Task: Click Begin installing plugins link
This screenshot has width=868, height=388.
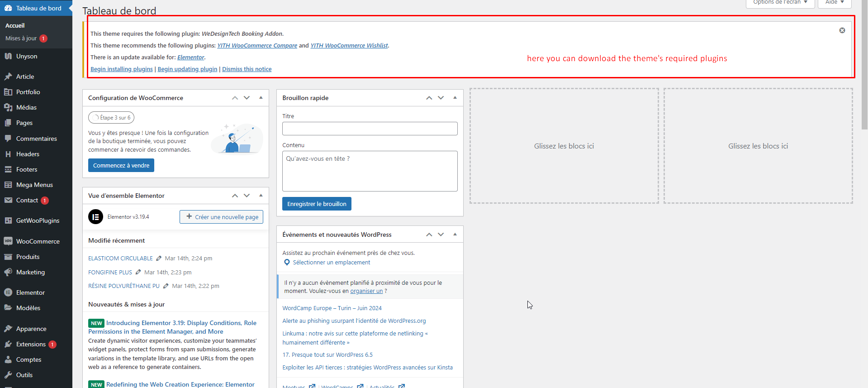Action: coord(122,69)
